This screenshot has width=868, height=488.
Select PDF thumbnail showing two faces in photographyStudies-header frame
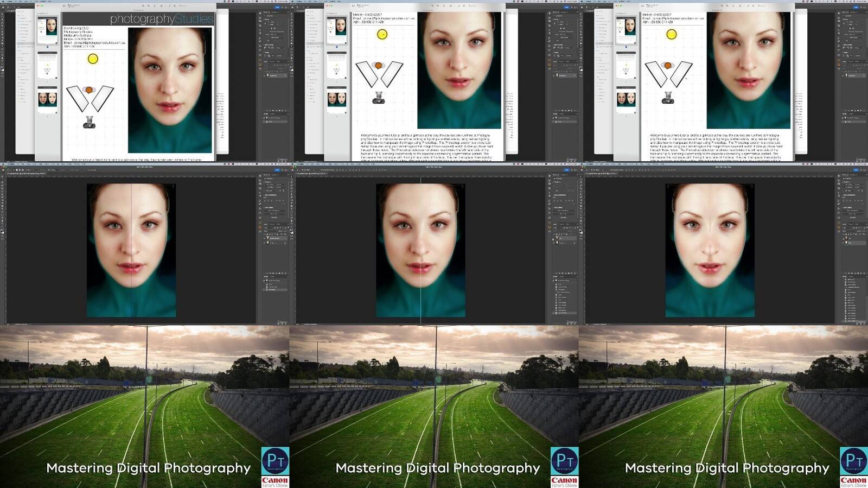tap(48, 99)
